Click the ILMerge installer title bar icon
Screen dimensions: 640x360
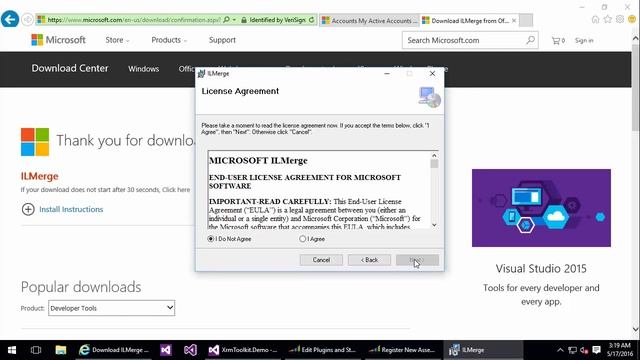point(201,73)
